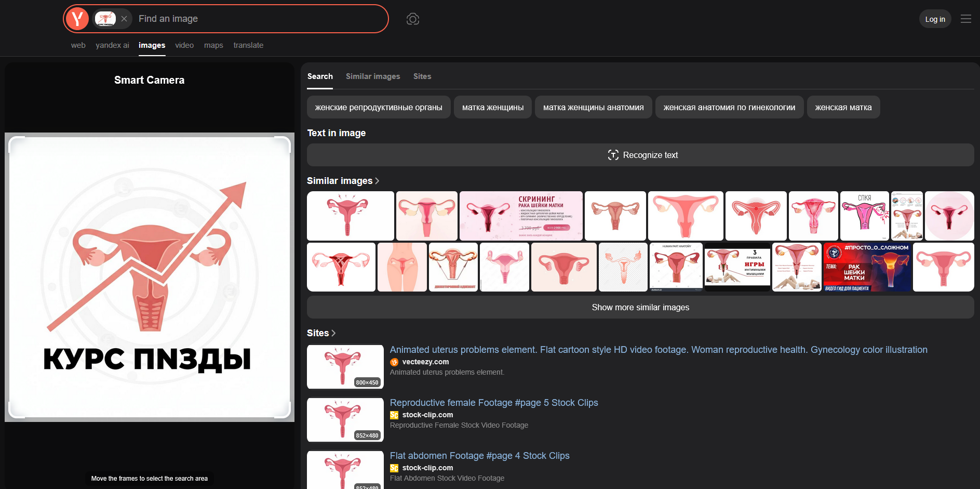Click the first stock-clip.com favicon
The image size is (980, 489).
[394, 415]
